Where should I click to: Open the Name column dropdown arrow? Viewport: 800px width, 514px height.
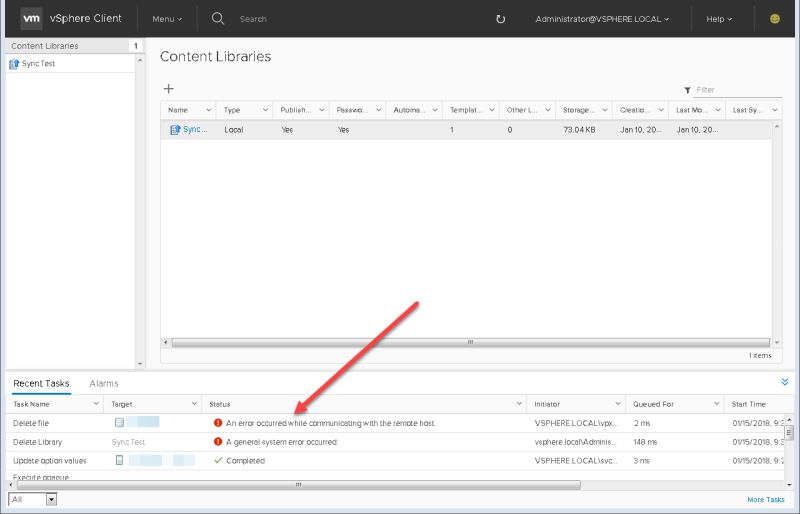coord(209,110)
